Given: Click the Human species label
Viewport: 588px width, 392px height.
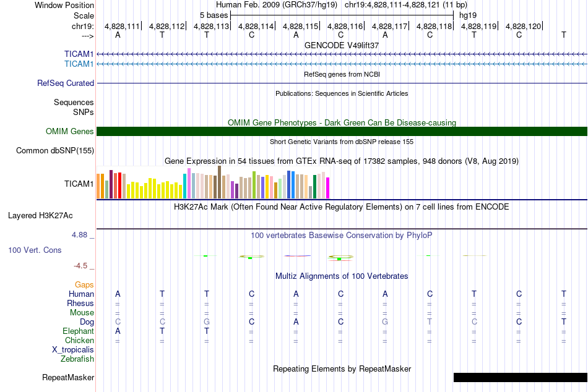Looking at the screenshot, I should 81,294.
